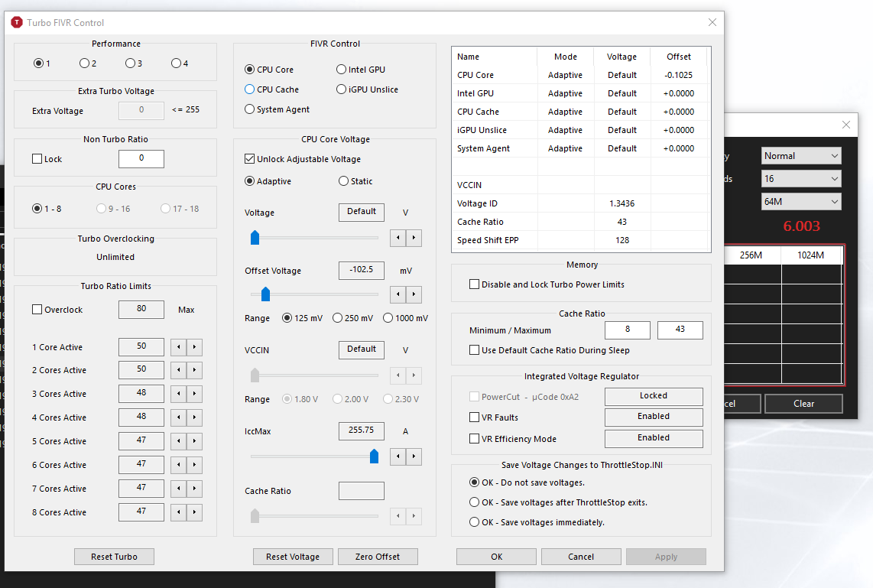Image resolution: width=873 pixels, height=588 pixels.
Task: Enable the Overclock checkbox
Action: 37,310
